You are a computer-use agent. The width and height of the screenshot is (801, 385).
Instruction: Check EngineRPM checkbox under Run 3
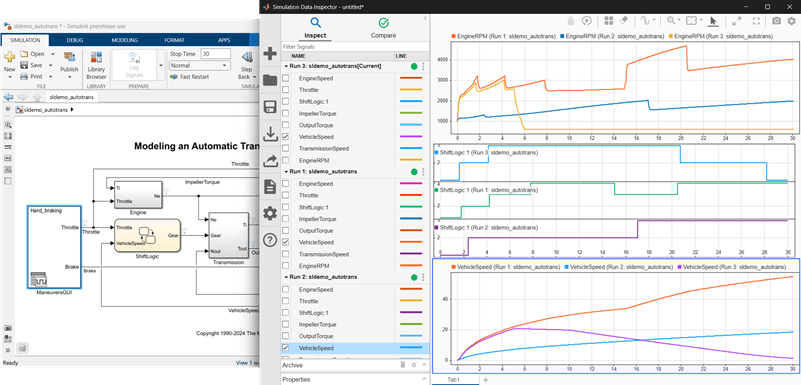(286, 160)
